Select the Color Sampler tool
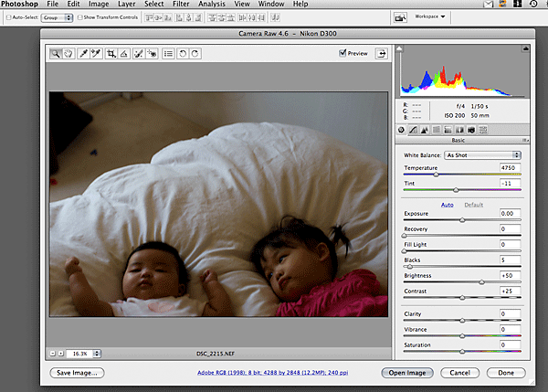This screenshot has width=548, height=392. pyautogui.click(x=96, y=54)
